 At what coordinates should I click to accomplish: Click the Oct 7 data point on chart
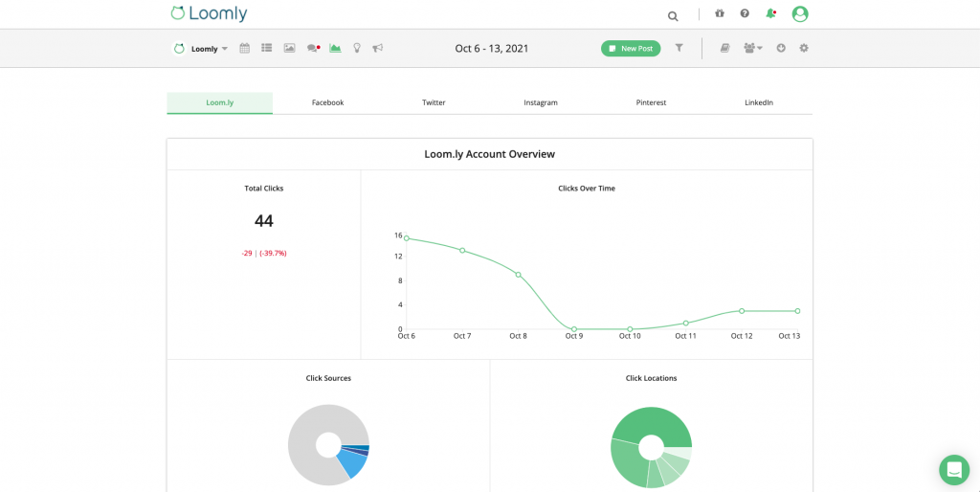462,250
